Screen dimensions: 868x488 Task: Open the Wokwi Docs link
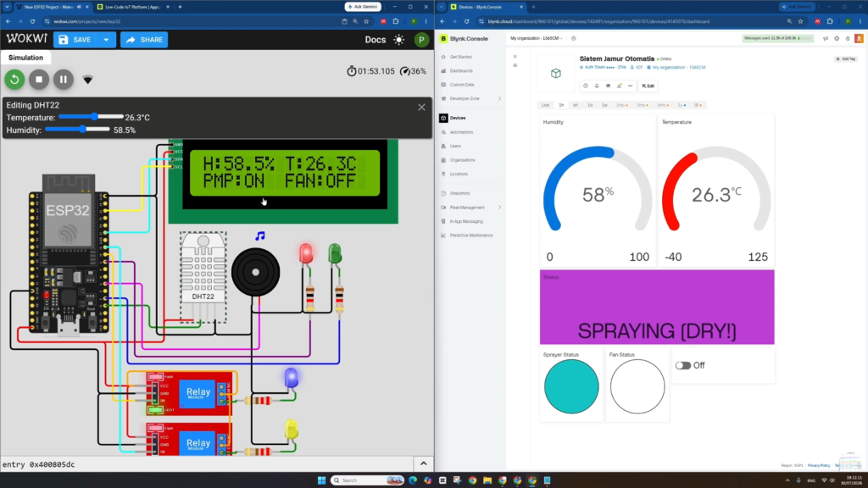tap(376, 40)
